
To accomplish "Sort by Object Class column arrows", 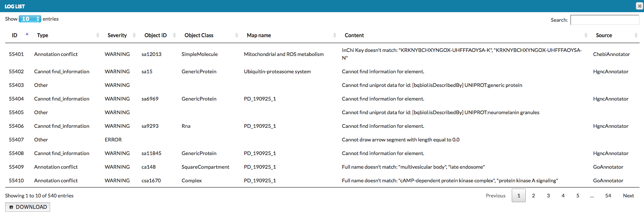I will 237,35.
